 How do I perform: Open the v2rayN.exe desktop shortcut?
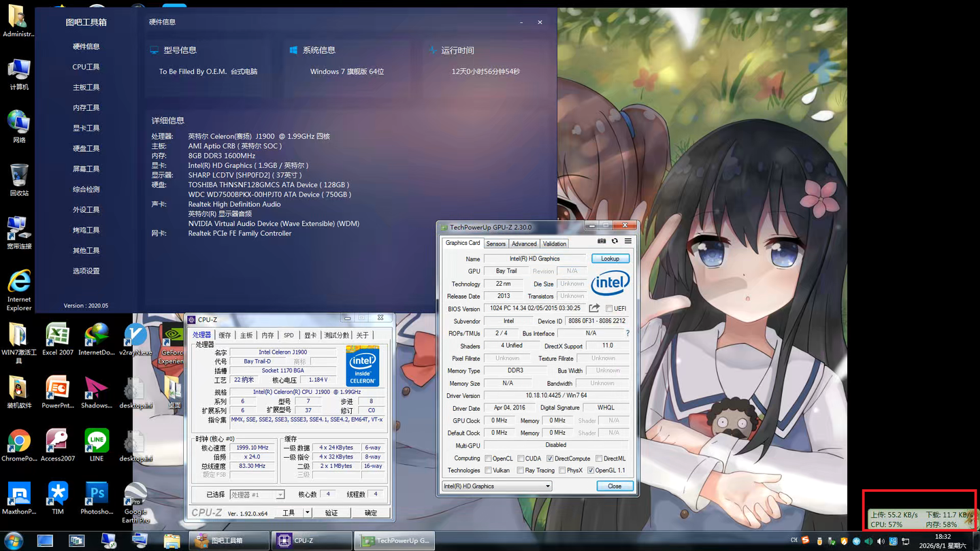pyautogui.click(x=135, y=339)
